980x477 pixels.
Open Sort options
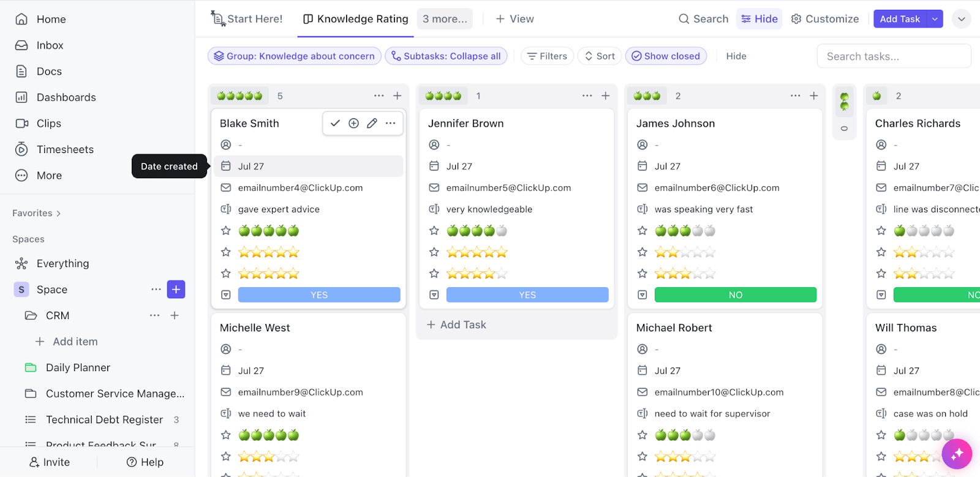pos(600,56)
